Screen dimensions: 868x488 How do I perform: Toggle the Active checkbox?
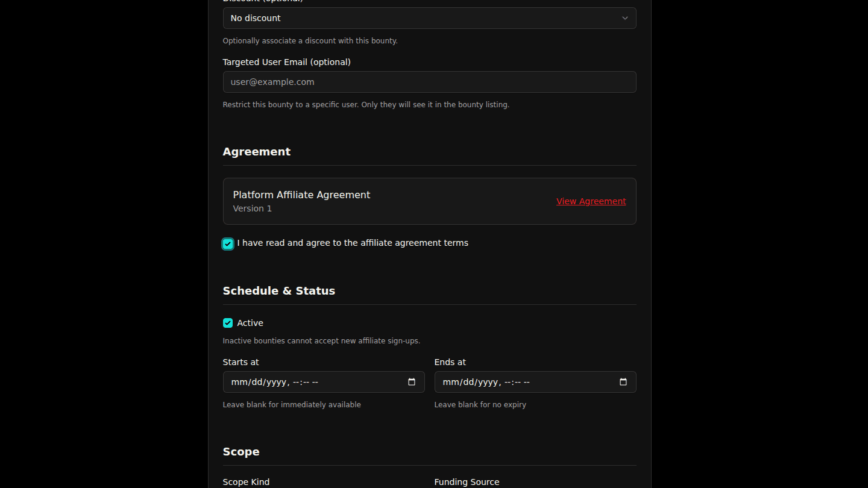click(228, 323)
